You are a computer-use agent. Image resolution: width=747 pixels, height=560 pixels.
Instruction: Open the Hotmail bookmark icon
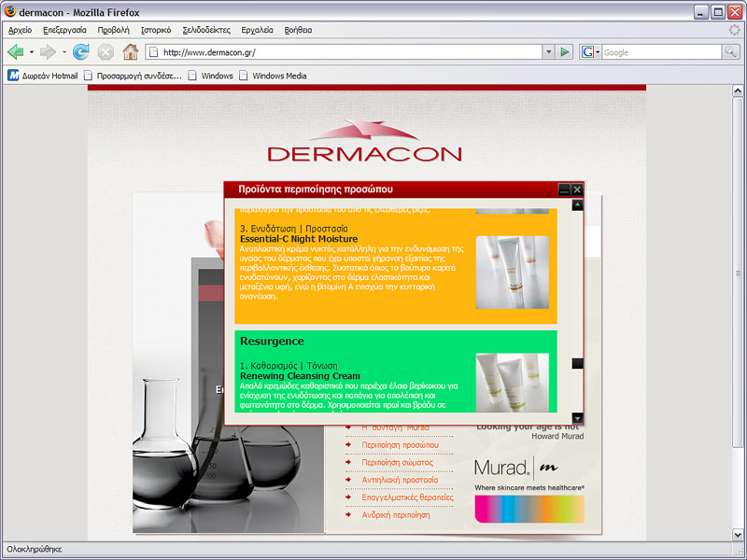coord(13,76)
